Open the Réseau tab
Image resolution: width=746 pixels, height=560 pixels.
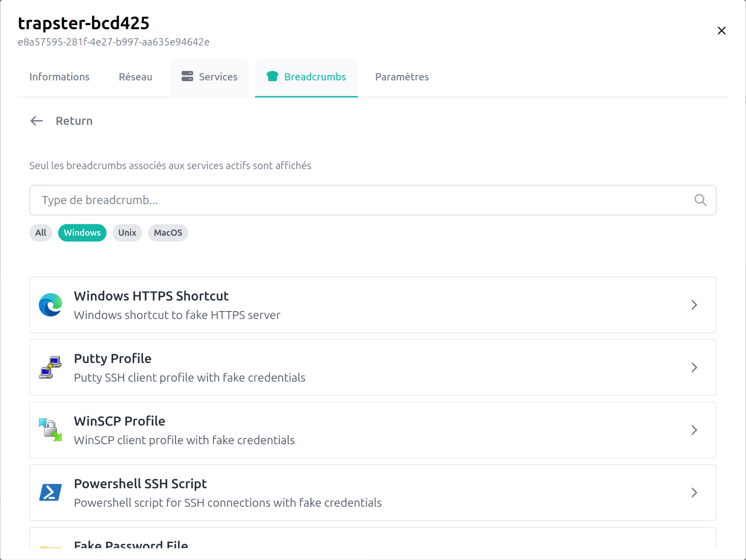[135, 77]
